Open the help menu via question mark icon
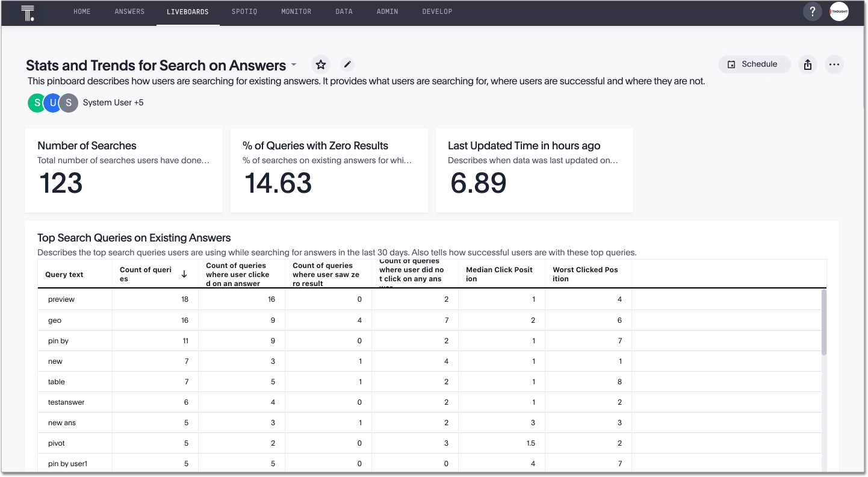 pyautogui.click(x=812, y=11)
